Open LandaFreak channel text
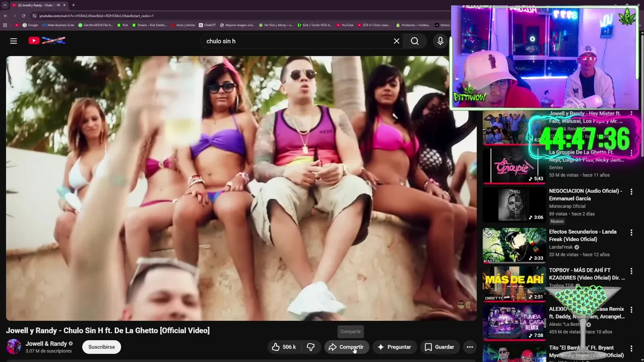Screen dimensions: 644x362 tap(561, 247)
